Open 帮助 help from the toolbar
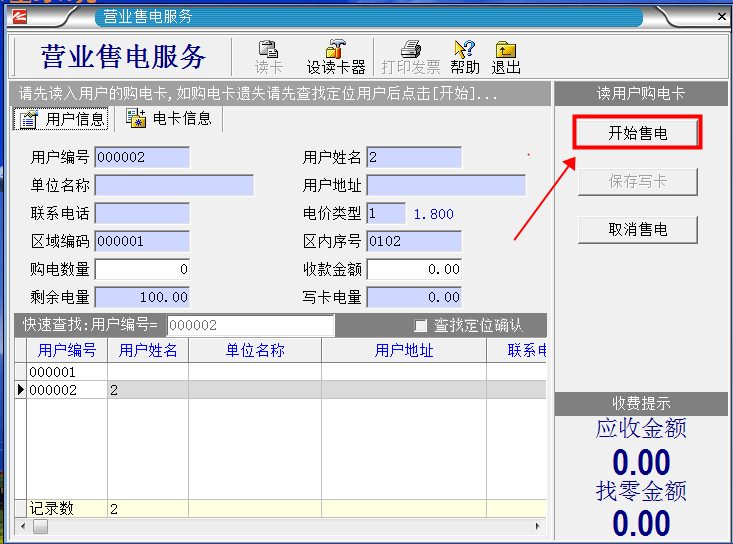The image size is (733, 544). click(x=464, y=57)
